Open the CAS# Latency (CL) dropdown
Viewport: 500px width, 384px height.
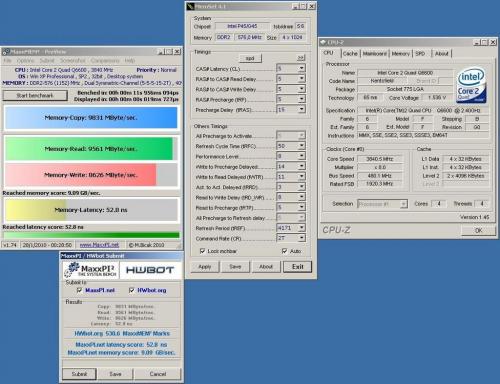(301, 68)
